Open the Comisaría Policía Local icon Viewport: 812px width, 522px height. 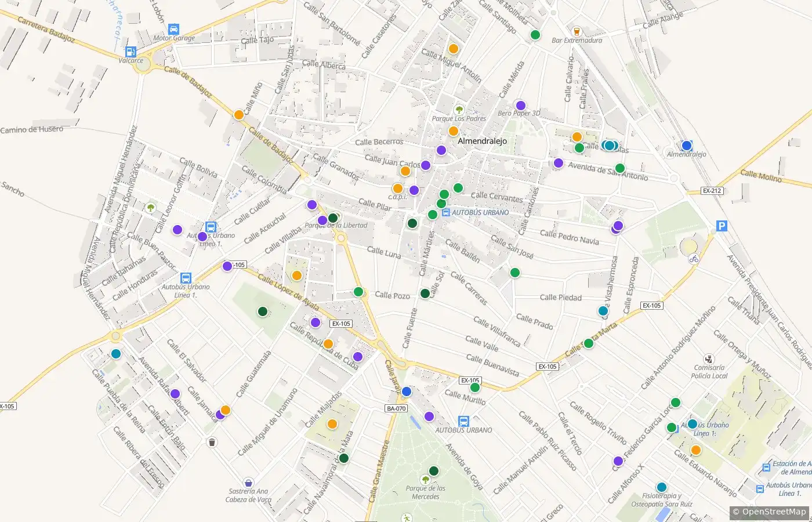point(709,359)
